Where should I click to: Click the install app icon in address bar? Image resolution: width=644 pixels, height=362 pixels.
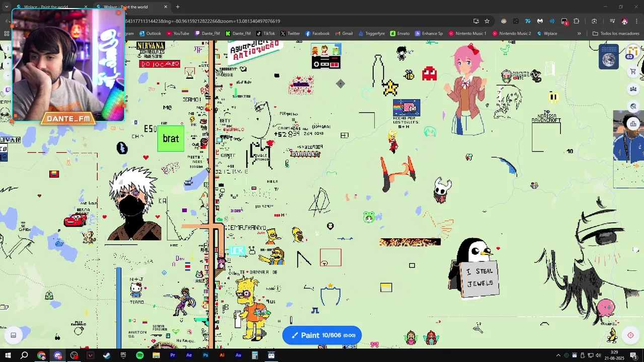(x=476, y=21)
